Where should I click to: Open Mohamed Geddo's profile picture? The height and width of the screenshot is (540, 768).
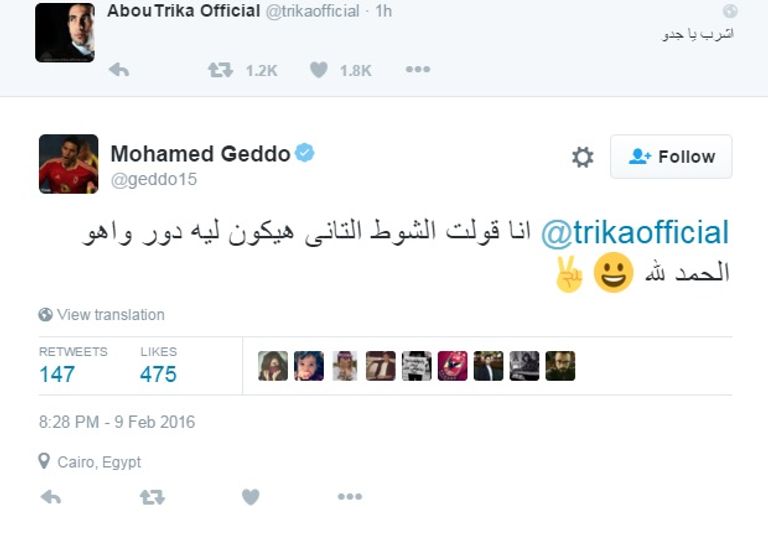[68, 163]
